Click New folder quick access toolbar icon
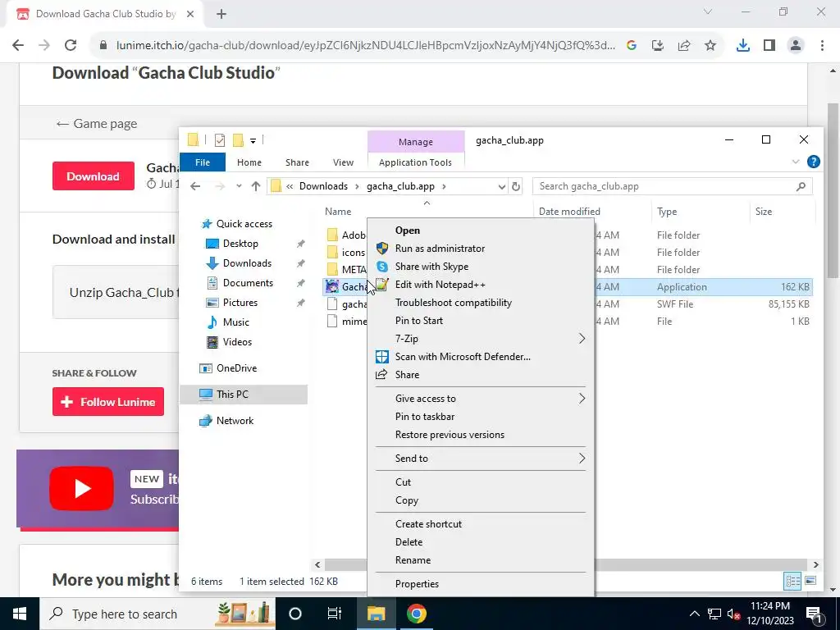The width and height of the screenshot is (840, 630). tap(239, 140)
